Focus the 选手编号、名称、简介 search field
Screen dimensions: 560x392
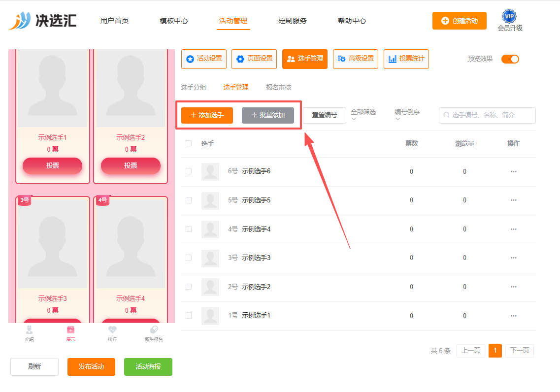tap(487, 115)
